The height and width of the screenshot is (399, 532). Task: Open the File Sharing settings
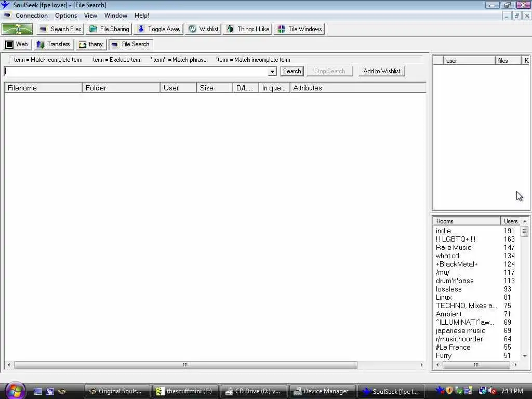(109, 29)
